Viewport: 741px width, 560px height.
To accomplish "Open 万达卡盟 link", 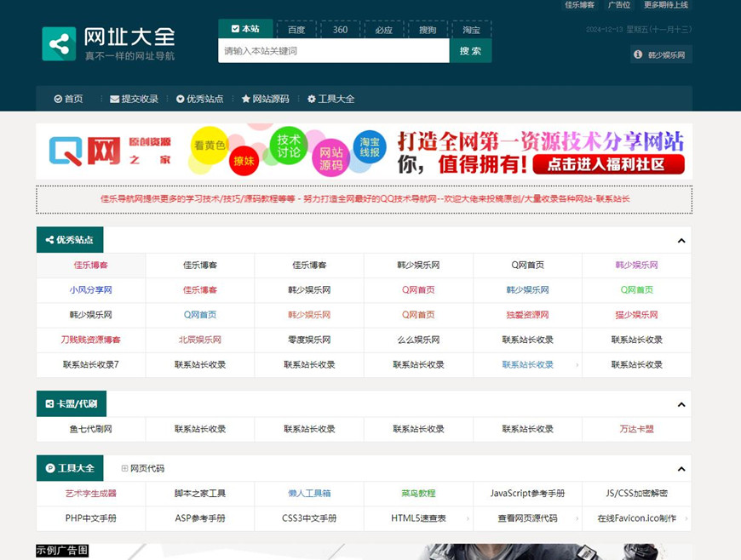I will coord(636,429).
